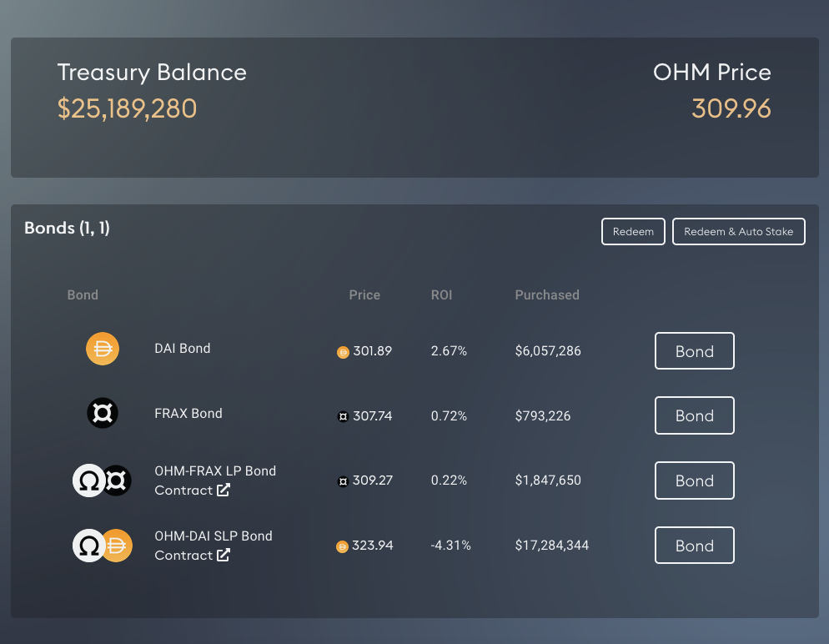Click the DAI Bond token icon
Screen dimensions: 829x644
tap(102, 349)
